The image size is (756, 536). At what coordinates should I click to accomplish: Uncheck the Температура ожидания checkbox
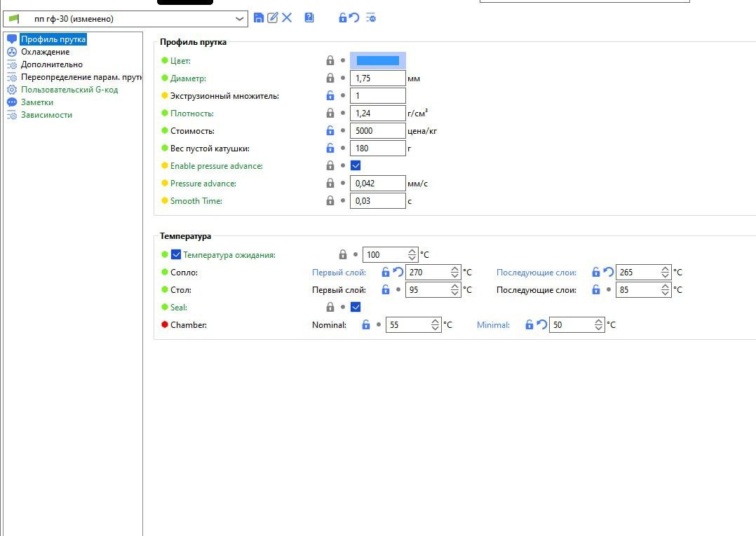click(176, 255)
